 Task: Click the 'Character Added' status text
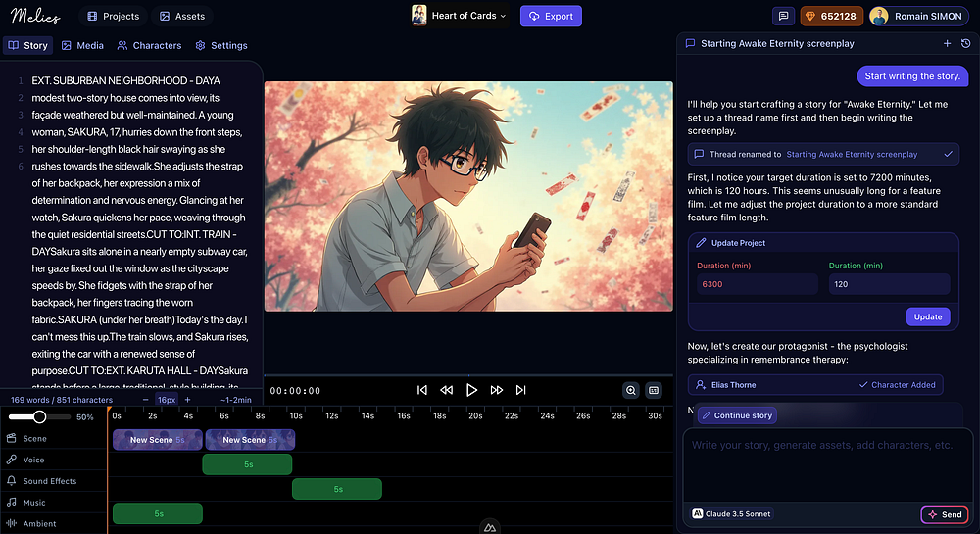(897, 385)
